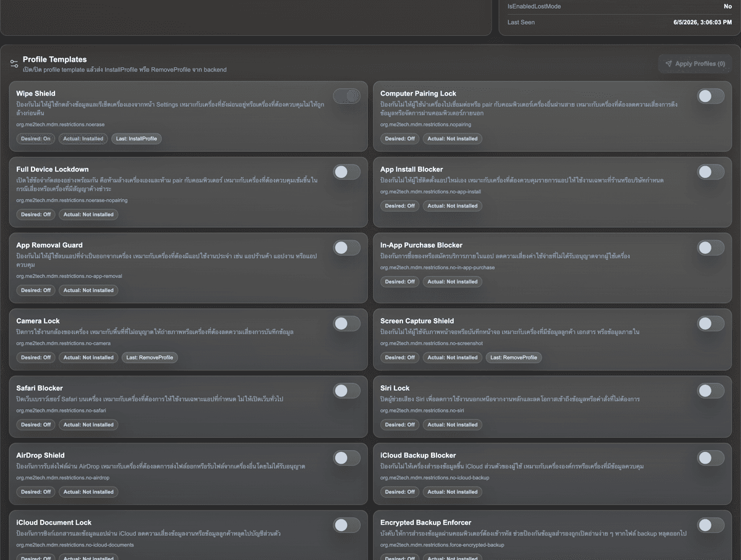Select identifier org.me2tech.mdm.restrictions.no-siri
The width and height of the screenshot is (741, 560).
click(x=422, y=411)
